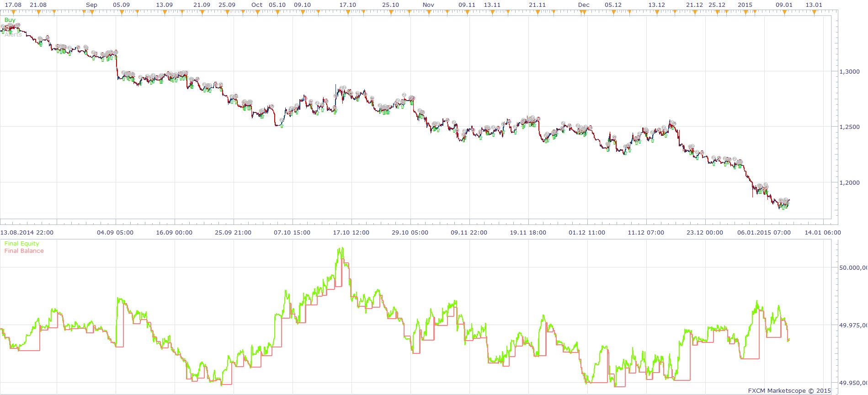Click the orange marker under Oct
The width and height of the screenshot is (868, 395).
pos(257,12)
